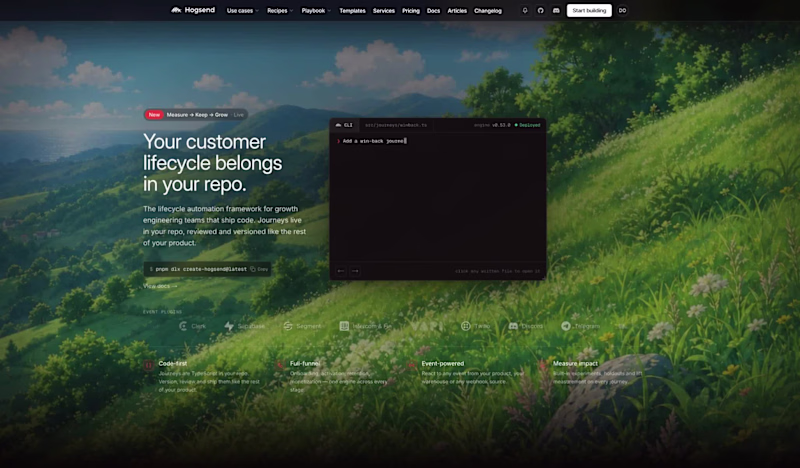This screenshot has height=468, width=800.
Task: Click the Measure impact feature icon
Action: 543,365
